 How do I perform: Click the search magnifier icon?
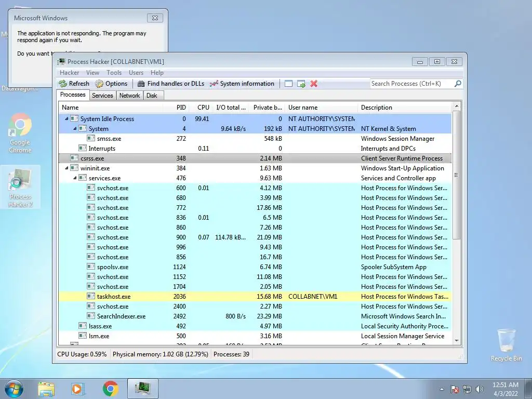click(x=458, y=84)
